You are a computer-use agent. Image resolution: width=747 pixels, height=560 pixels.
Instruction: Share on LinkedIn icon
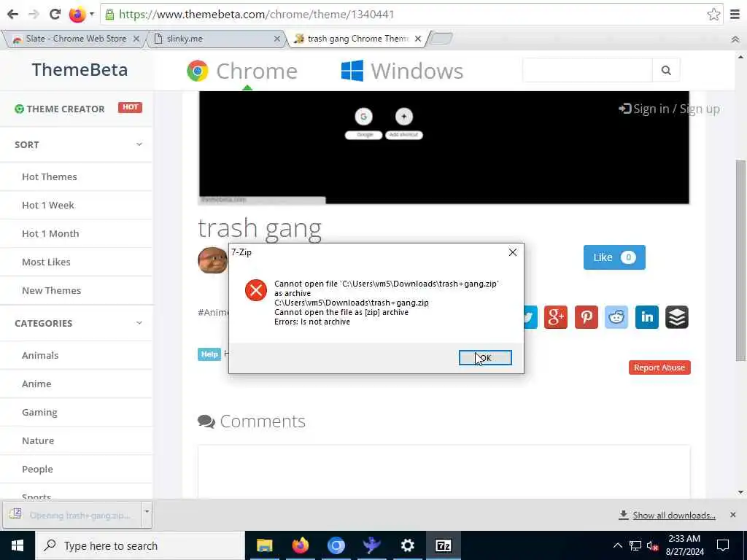(646, 317)
